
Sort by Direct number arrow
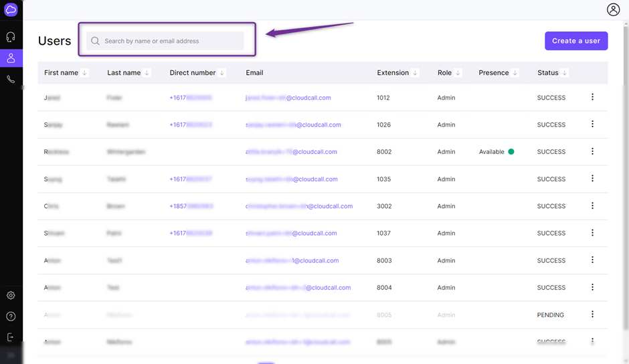tap(222, 73)
